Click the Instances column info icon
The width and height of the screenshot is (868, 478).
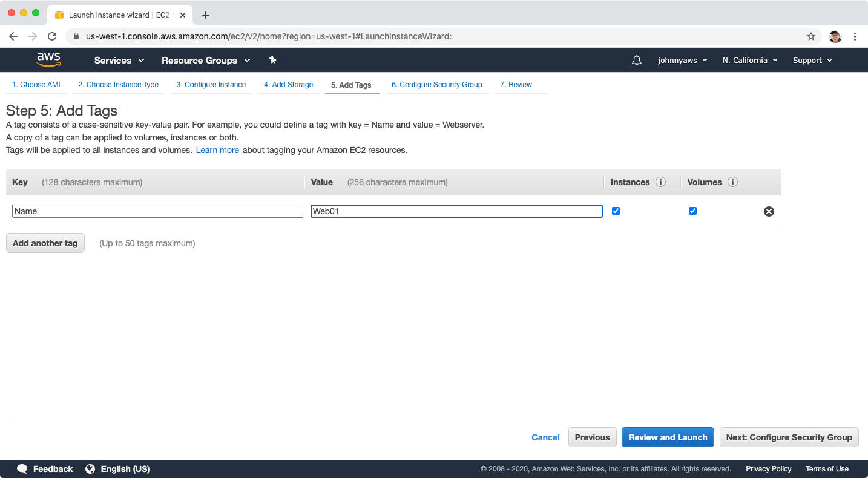coord(661,182)
